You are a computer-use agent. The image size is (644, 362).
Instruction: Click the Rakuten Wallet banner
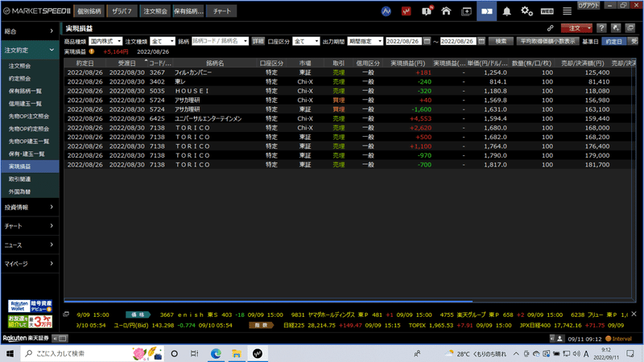(30, 306)
